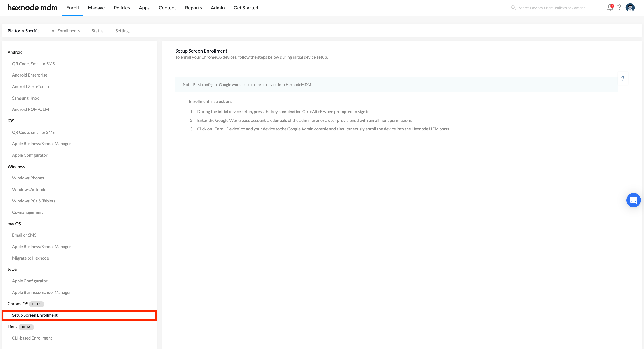Select macOS Apple Business/School Manager

click(x=42, y=247)
